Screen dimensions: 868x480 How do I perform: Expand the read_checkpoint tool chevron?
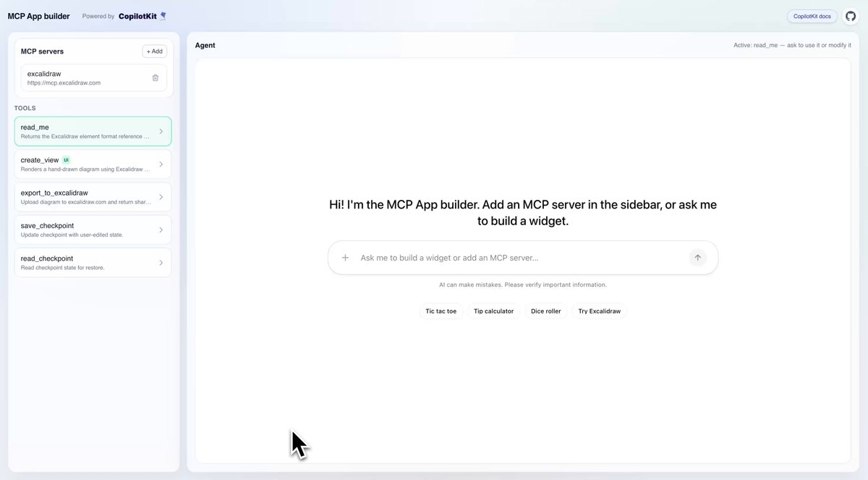pyautogui.click(x=161, y=262)
